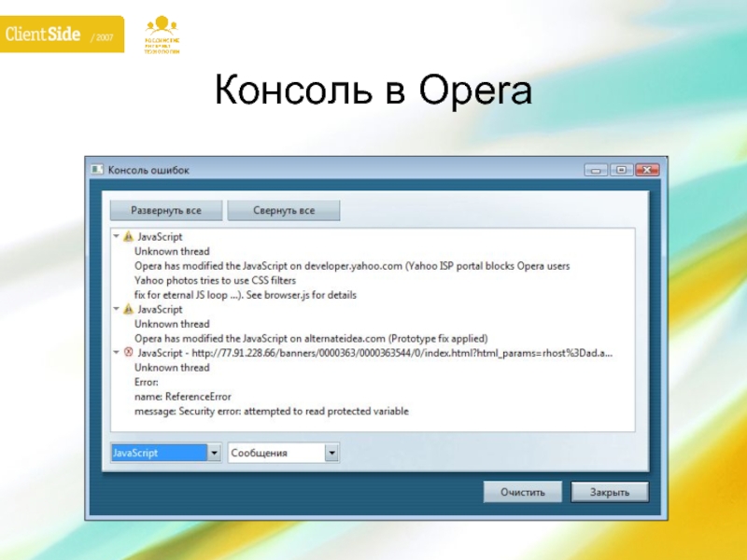This screenshot has height=560, width=747.
Task: Close the Консоль ошибок window
Action: click(x=647, y=170)
